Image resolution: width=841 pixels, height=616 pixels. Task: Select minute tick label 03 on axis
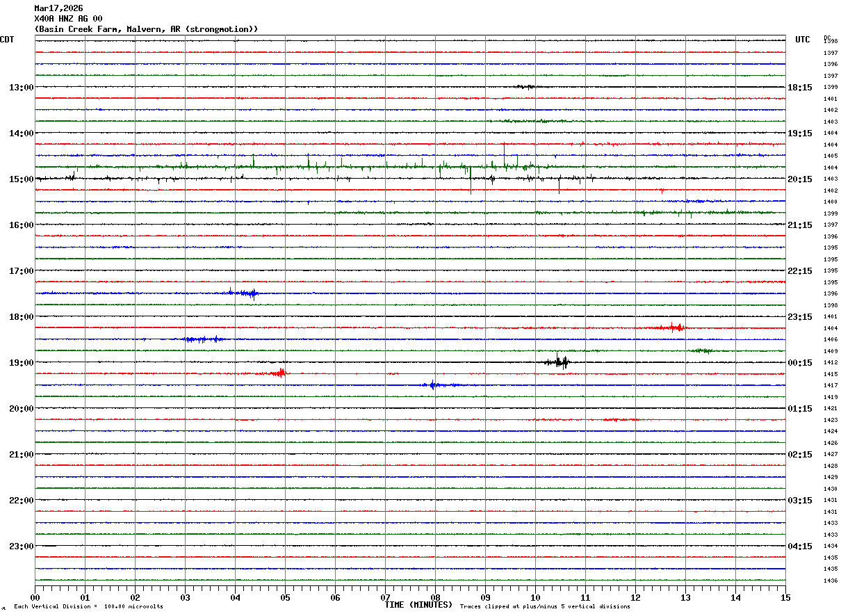[185, 597]
